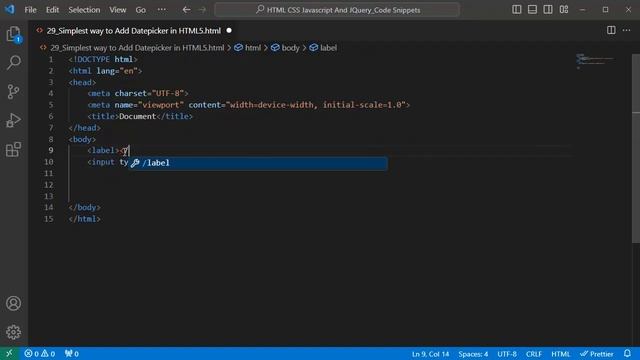640x360 pixels.
Task: Open the Go menu
Action: [x=140, y=10]
